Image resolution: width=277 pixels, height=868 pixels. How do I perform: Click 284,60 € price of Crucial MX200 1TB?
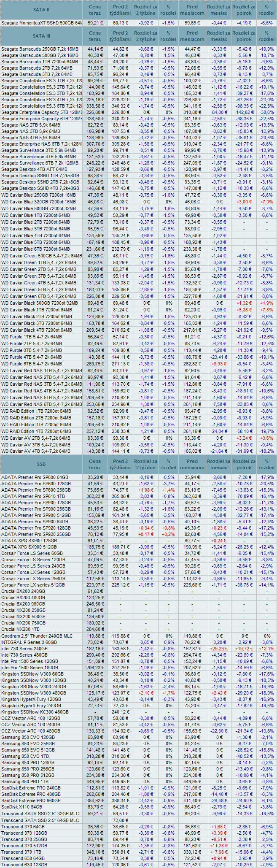pos(95,629)
